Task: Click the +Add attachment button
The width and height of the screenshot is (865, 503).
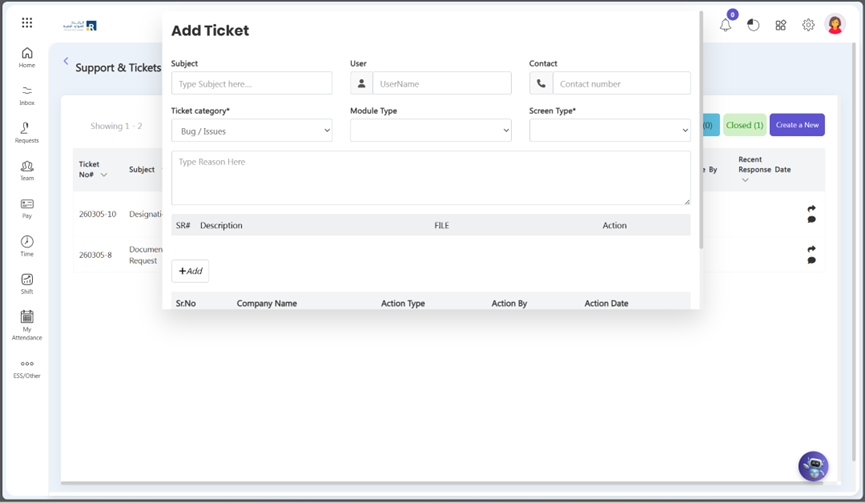Action: 190,271
